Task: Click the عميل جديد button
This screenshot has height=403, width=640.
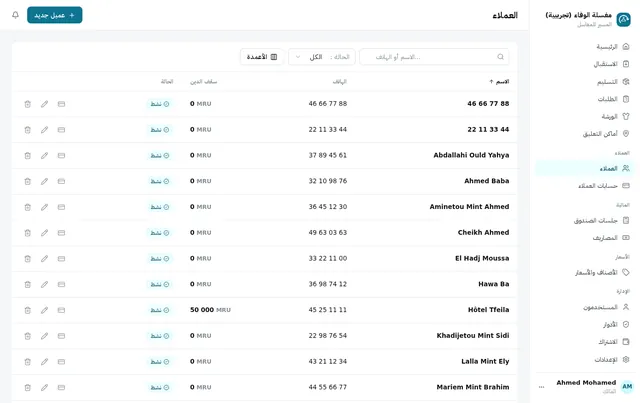Action: [x=55, y=15]
